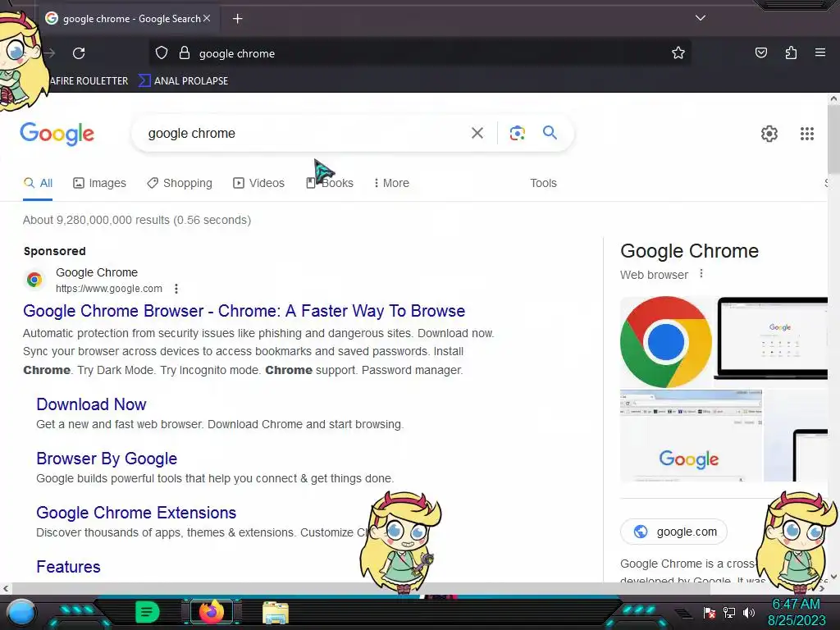Click the site security padlock icon
This screenshot has height=630, width=840.
click(x=185, y=52)
